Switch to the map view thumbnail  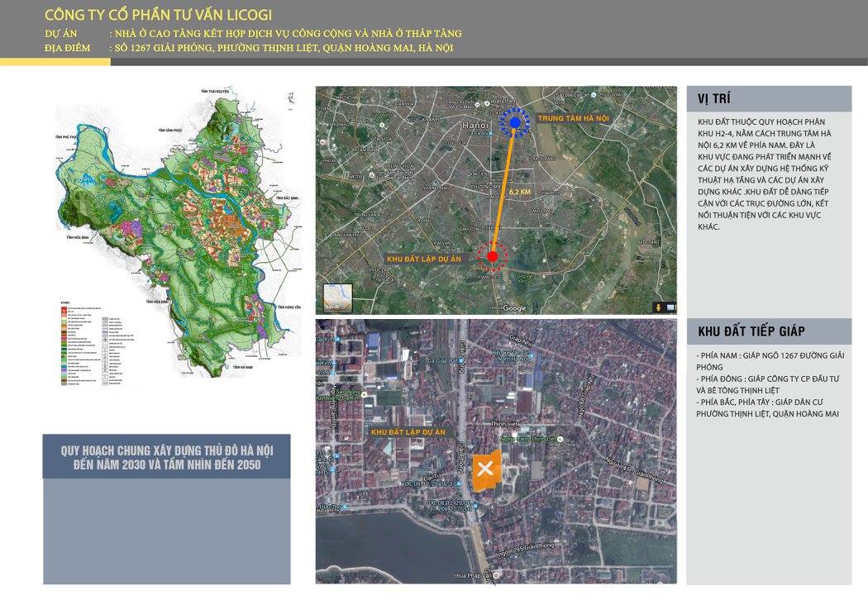click(337, 297)
